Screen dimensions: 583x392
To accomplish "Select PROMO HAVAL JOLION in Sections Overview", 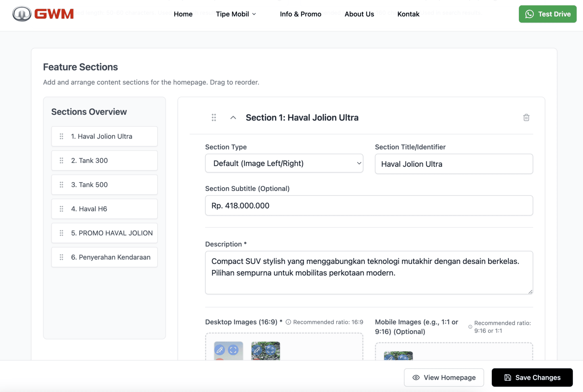I will pyautogui.click(x=111, y=233).
